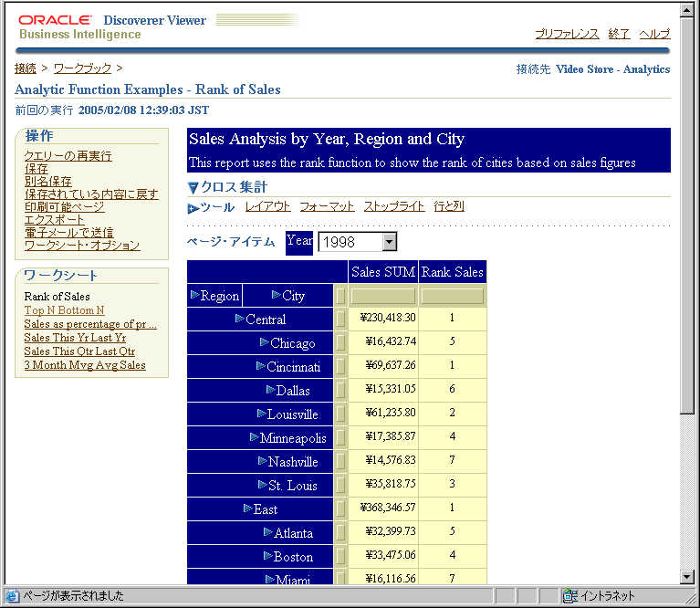The image size is (700, 608).
Task: Drill into East region arrow
Action: pyautogui.click(x=247, y=508)
